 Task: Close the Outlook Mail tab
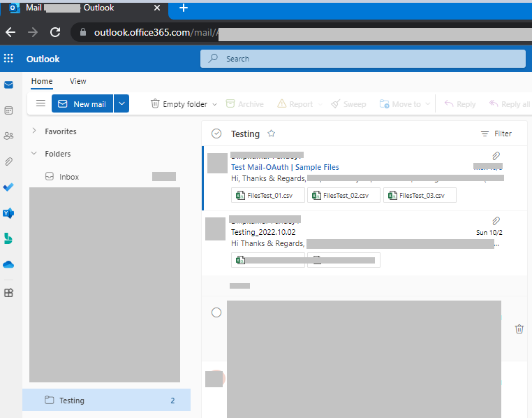pos(157,8)
